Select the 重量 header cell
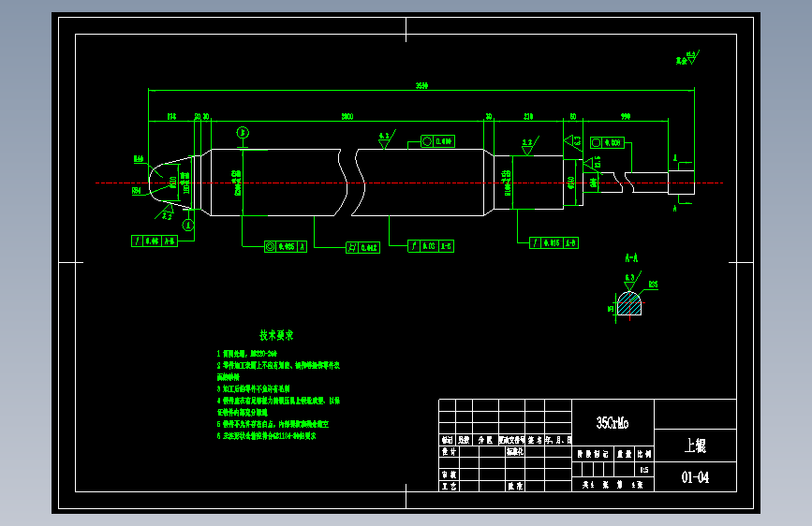812x526 pixels. (x=624, y=454)
